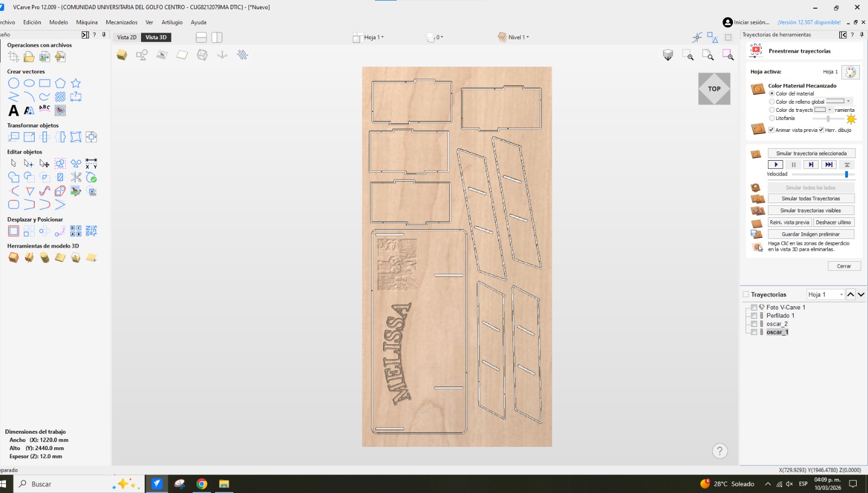This screenshot has width=868, height=493.
Task: Open the Hoja 1 selector in Trayectorias panel
Action: point(825,294)
